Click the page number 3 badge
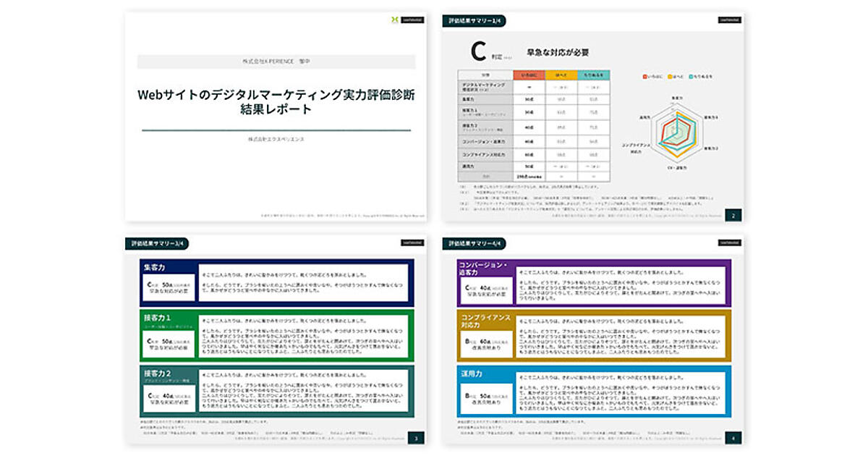 (x=415, y=437)
